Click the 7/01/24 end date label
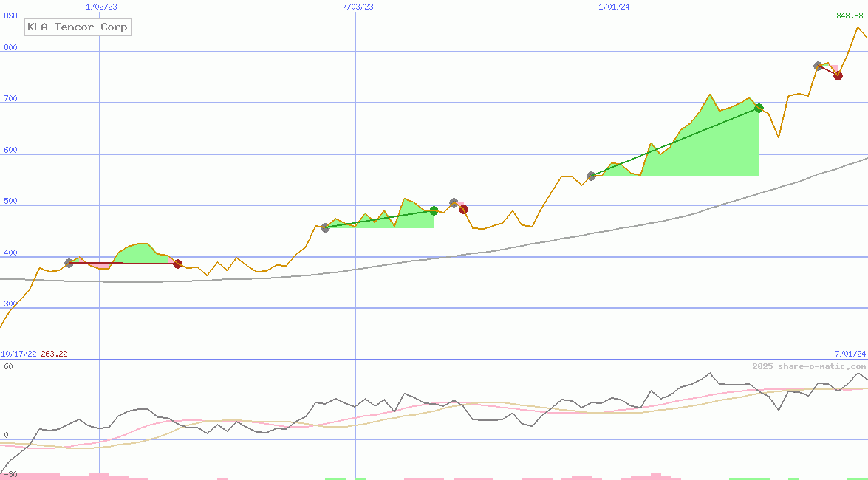Screen dimensions: 868x480 pos(850,354)
